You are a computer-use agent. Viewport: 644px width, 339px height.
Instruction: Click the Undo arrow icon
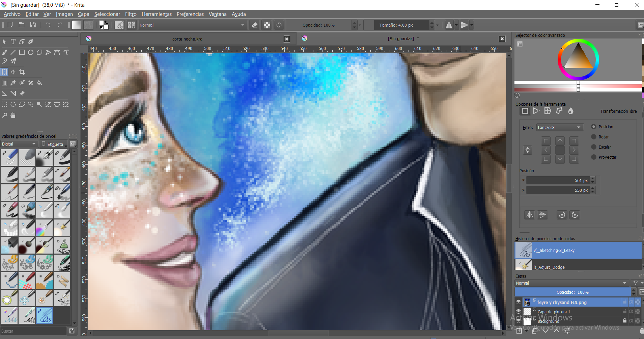[48, 25]
